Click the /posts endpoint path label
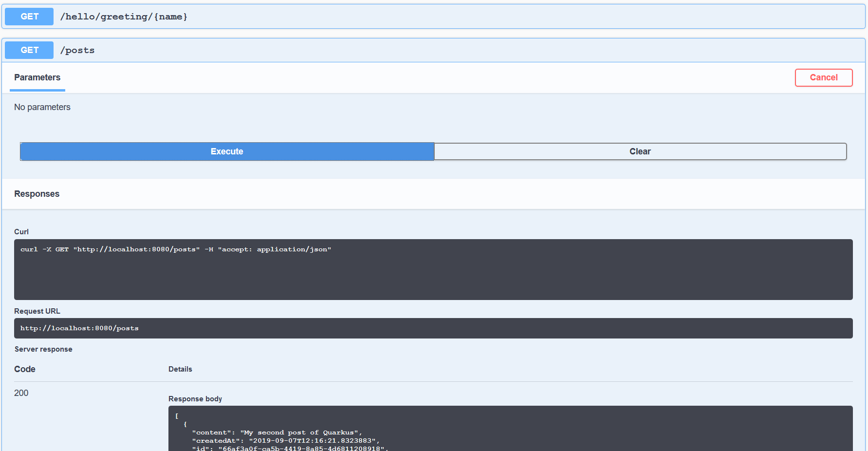This screenshot has height=451, width=868. [x=77, y=50]
